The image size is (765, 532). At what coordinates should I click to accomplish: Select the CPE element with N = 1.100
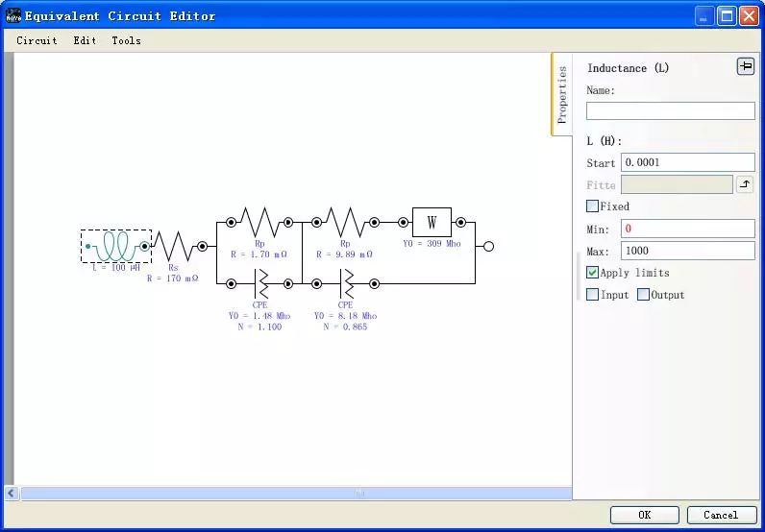click(259, 283)
